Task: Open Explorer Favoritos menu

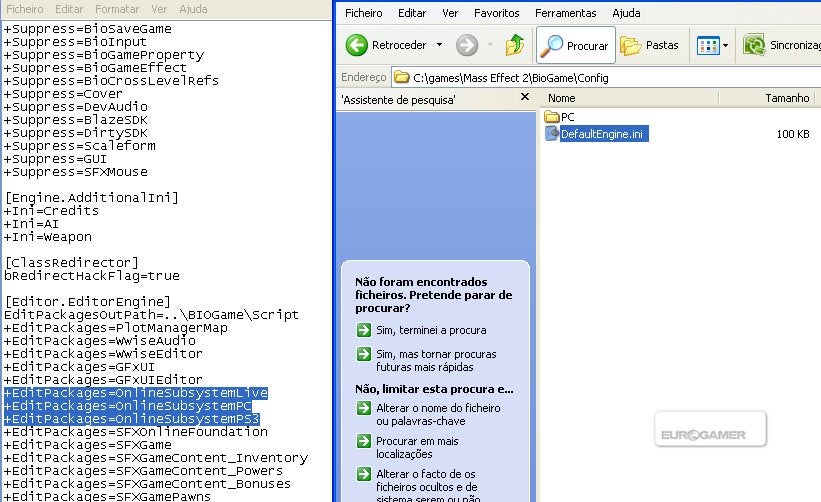Action: 496,13
